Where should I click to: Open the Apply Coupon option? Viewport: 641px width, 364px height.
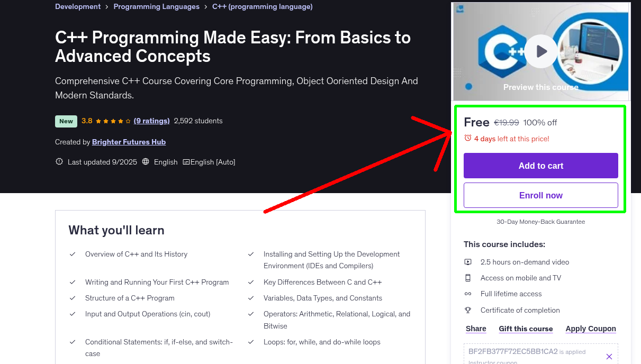pyautogui.click(x=590, y=328)
